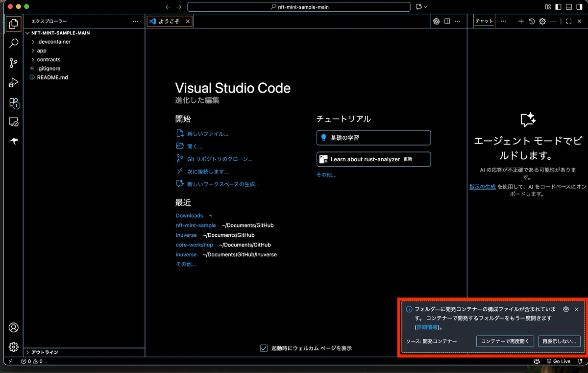Click Customize Layout icon in title bar
This screenshot has width=588, height=373.
pyautogui.click(x=548, y=7)
